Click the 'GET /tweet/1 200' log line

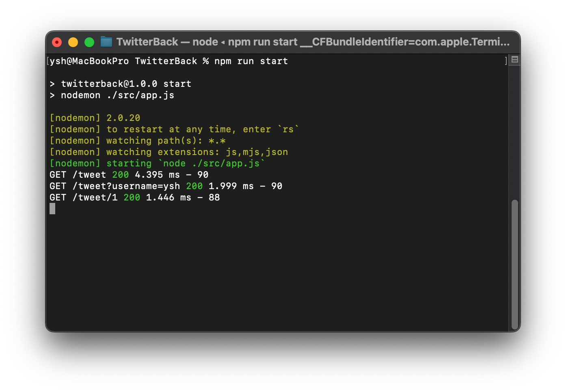pos(135,198)
